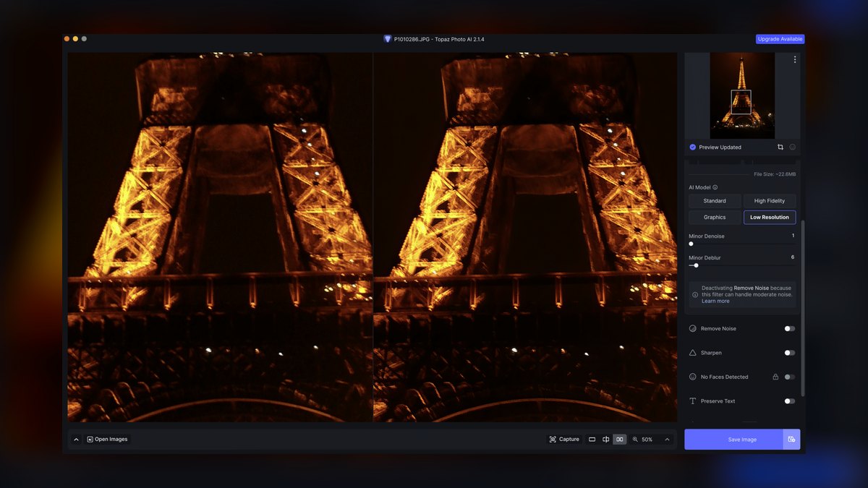Select the Graphics AI model

pos(715,218)
